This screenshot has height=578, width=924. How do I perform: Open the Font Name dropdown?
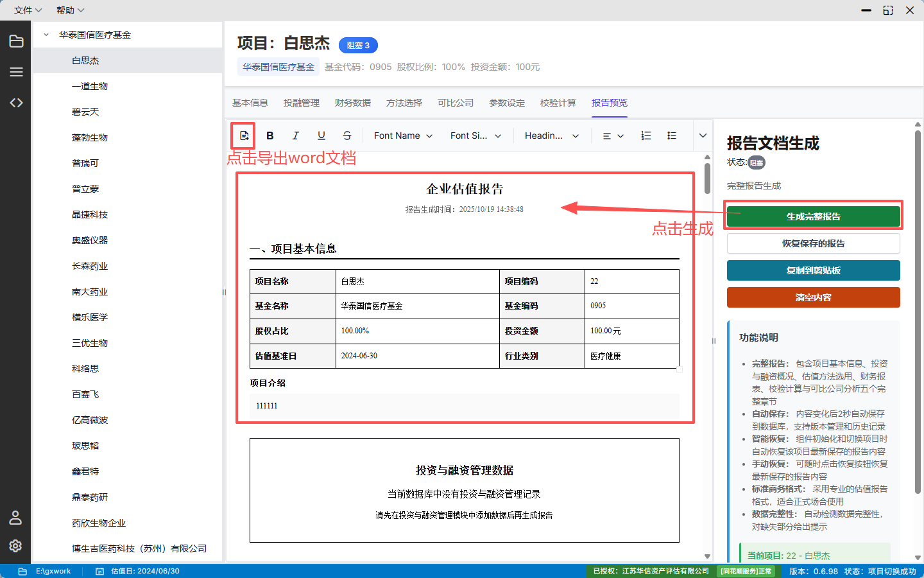pyautogui.click(x=403, y=136)
